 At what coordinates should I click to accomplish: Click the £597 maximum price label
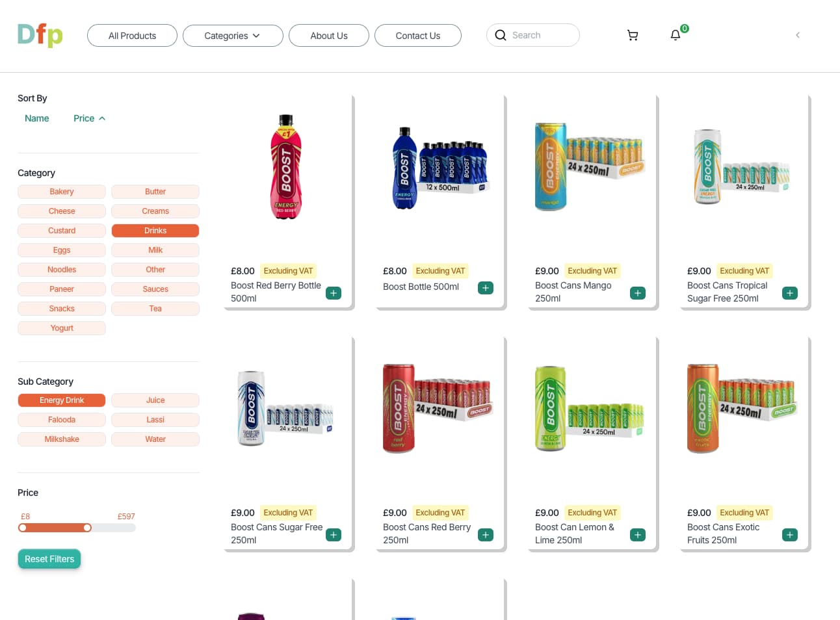pyautogui.click(x=126, y=517)
